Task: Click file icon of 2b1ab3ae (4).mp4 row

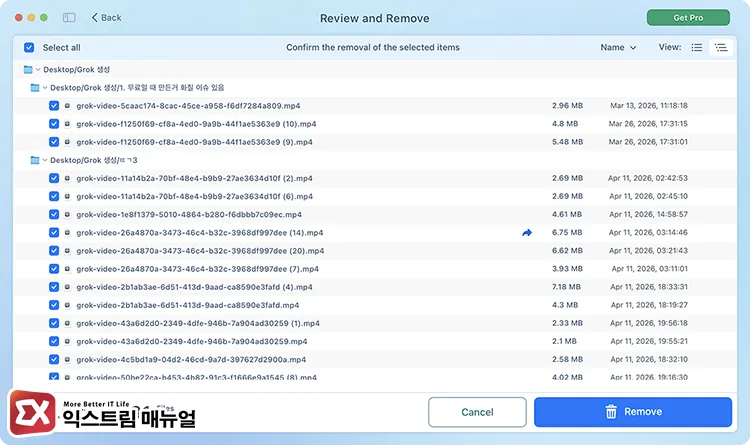Action: tap(67, 287)
